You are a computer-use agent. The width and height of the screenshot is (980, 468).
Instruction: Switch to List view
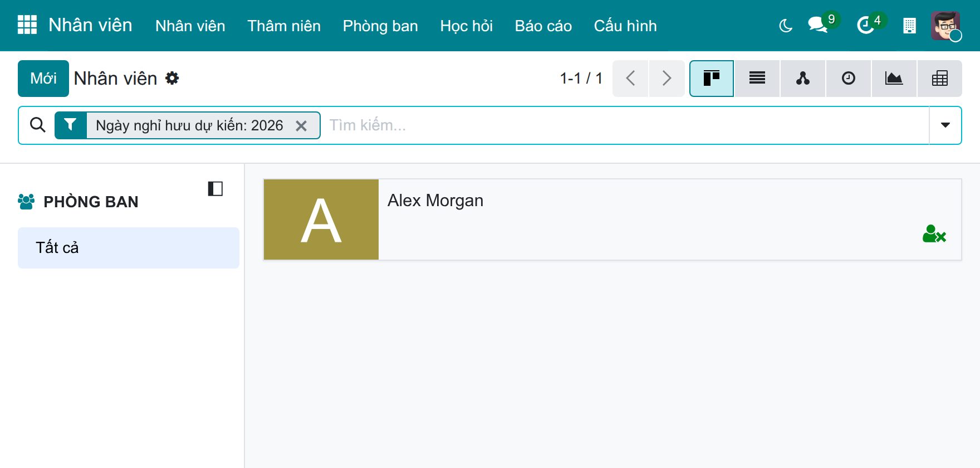tap(757, 79)
